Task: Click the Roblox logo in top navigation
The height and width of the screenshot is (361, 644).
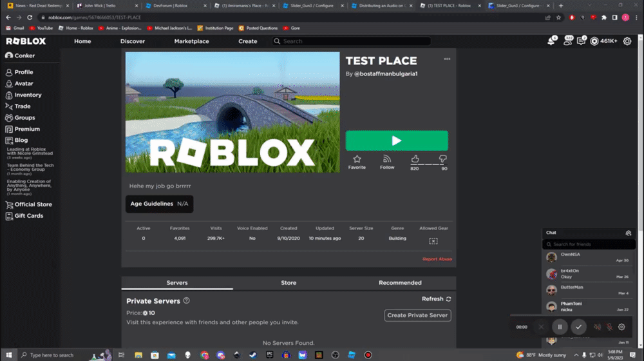Action: tap(26, 41)
